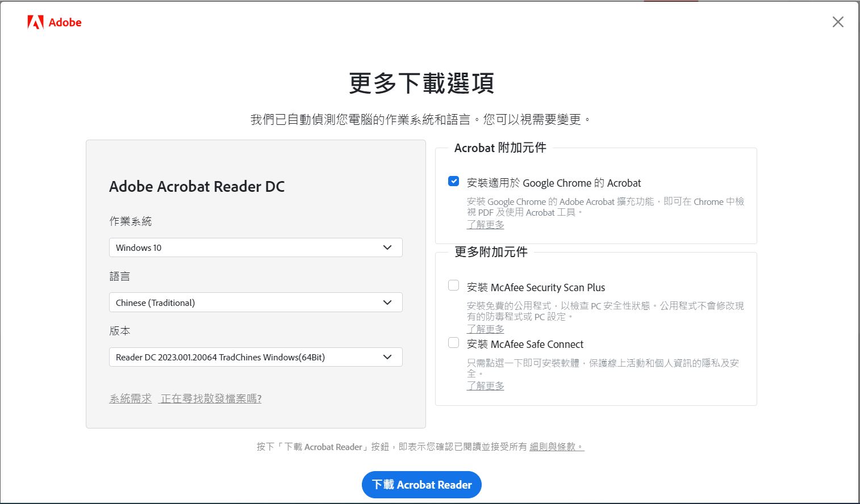Viewport: 860px width, 504px height.
Task: Click 了解更多 under McAfee Security Scan Plus
Action: tap(486, 329)
